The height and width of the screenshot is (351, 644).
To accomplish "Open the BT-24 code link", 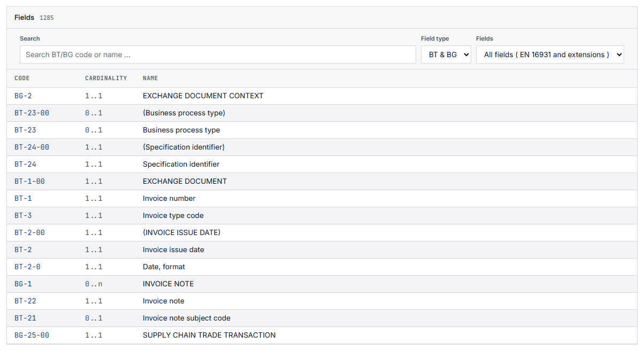I will tap(25, 164).
